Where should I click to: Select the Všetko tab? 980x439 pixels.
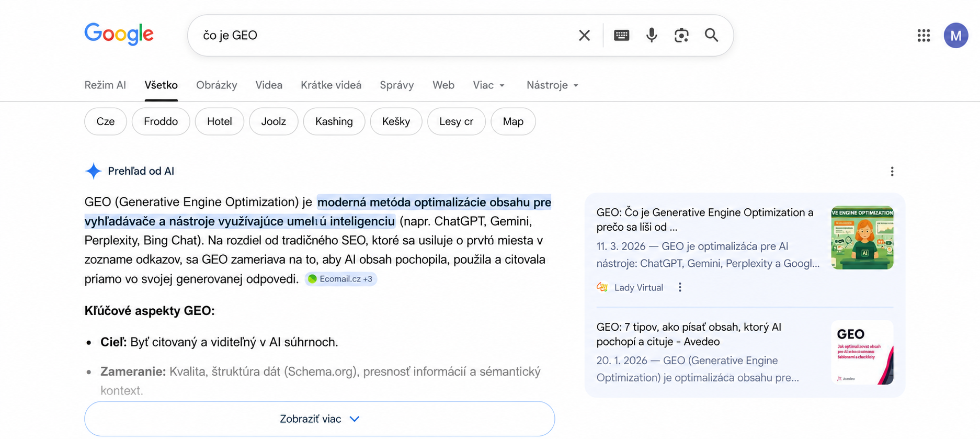tap(161, 85)
